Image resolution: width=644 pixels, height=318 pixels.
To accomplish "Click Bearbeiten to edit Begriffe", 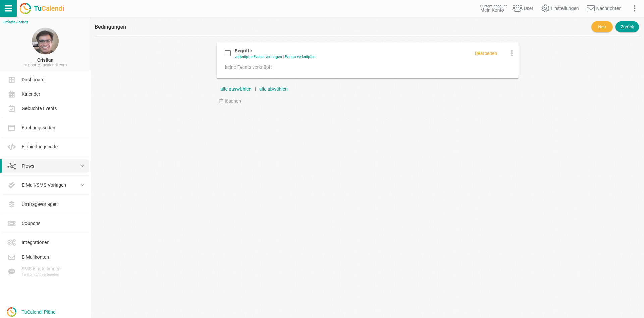I will pos(486,53).
